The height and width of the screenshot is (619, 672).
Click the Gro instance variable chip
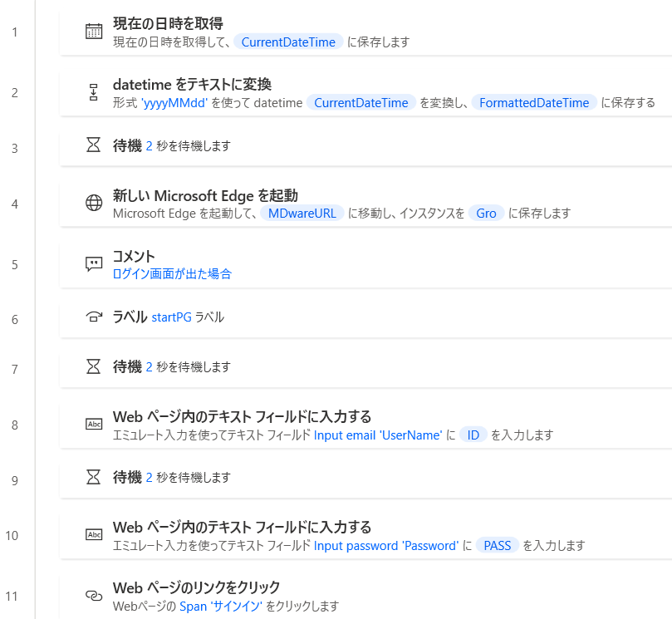click(x=486, y=213)
